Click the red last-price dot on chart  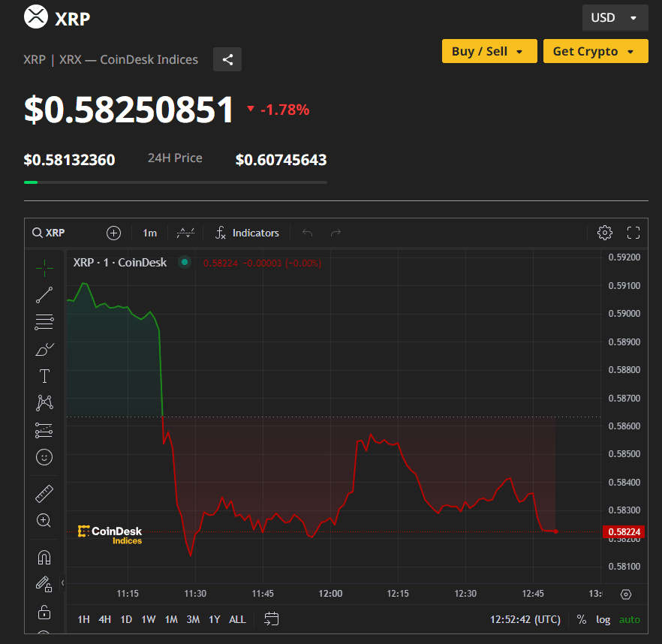coord(555,531)
